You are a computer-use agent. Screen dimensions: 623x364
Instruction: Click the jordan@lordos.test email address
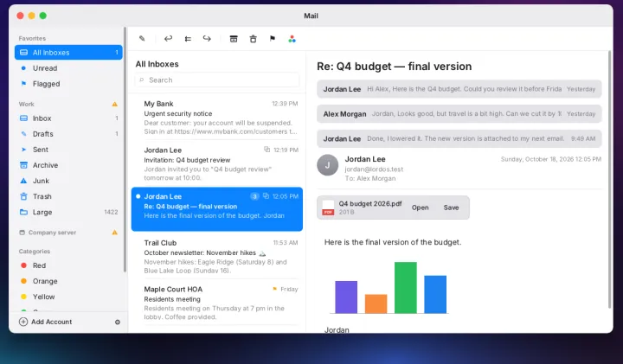coord(374,169)
